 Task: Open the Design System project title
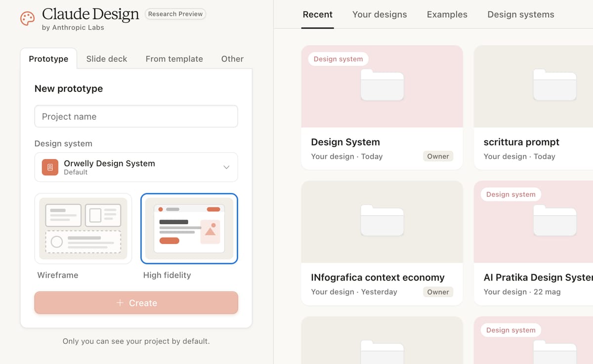pos(345,142)
